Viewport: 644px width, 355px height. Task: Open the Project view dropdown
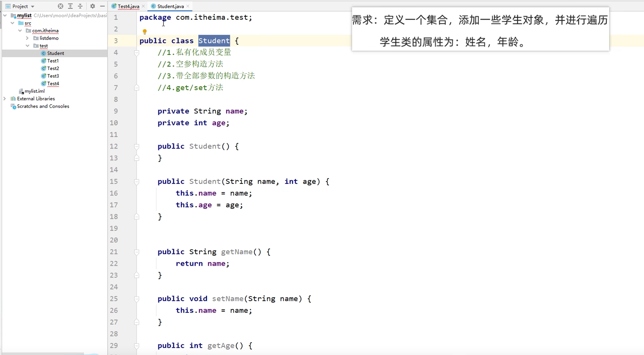[x=33, y=6]
